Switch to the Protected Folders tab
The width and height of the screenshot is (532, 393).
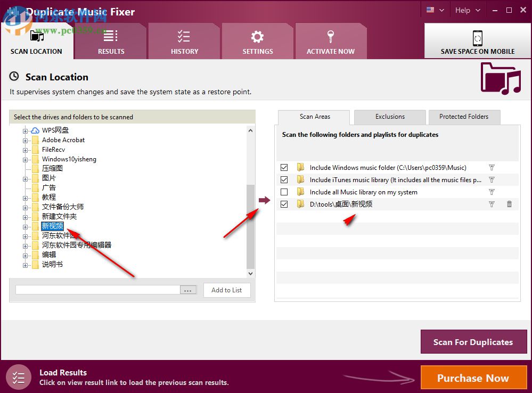(464, 117)
